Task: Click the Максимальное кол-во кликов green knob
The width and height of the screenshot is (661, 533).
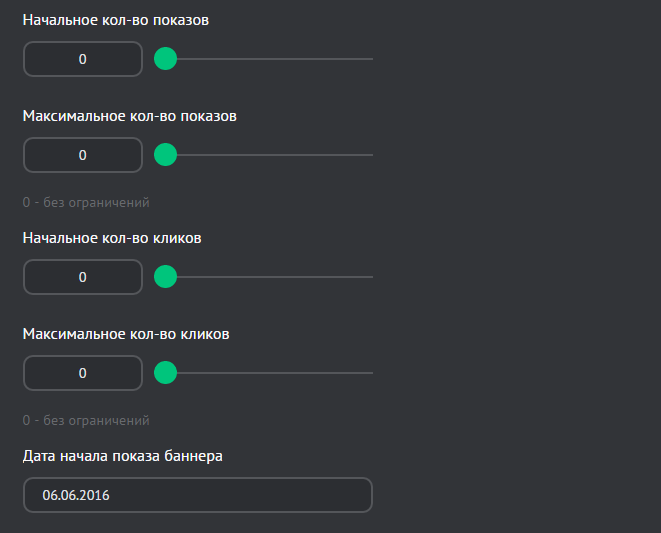Action: [166, 373]
